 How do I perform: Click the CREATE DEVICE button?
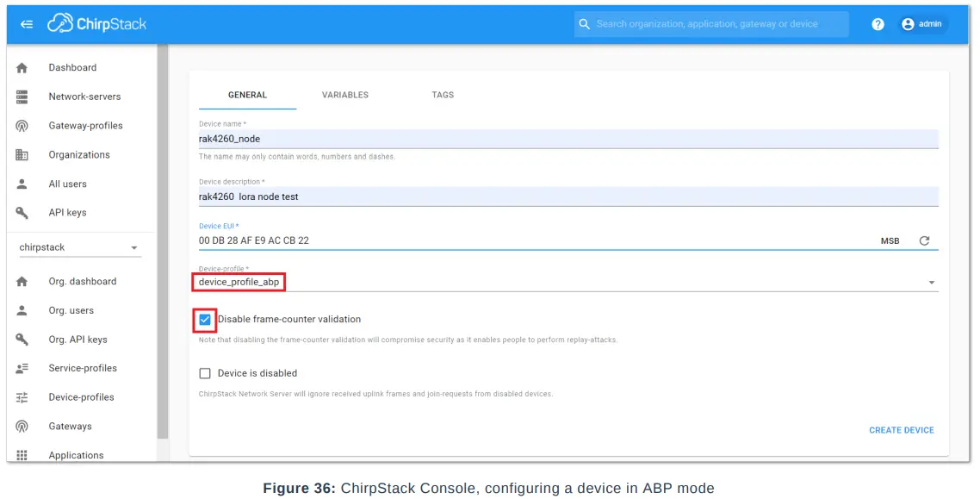[901, 430]
